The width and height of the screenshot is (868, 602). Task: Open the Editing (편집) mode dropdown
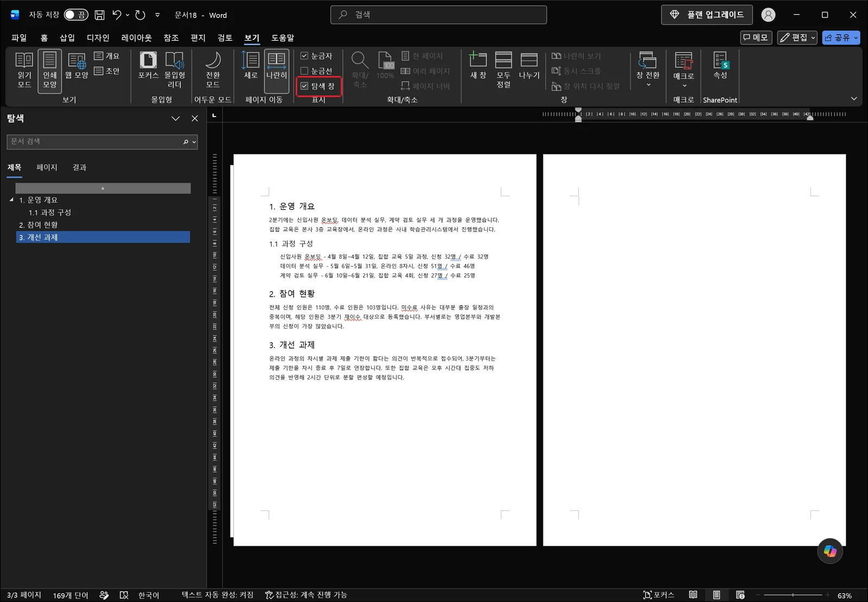tap(797, 37)
